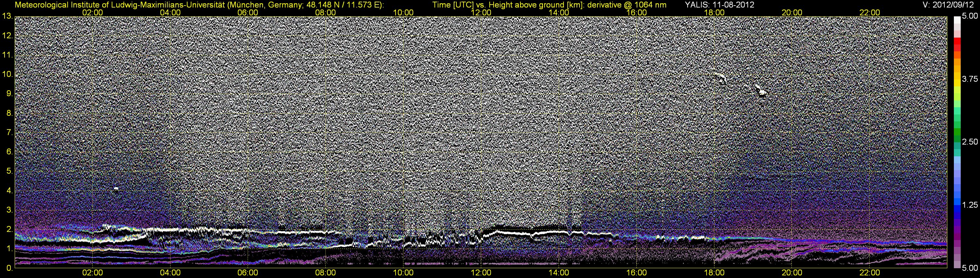
Task: Click the 5.00 value at the colorbar top
Action: (970, 16)
